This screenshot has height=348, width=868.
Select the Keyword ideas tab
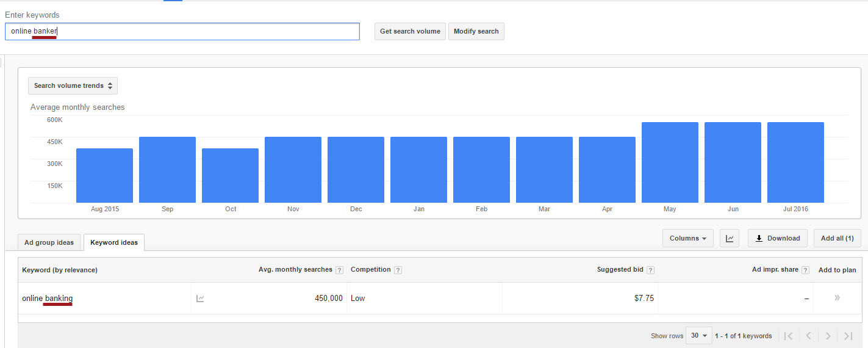[x=114, y=242]
